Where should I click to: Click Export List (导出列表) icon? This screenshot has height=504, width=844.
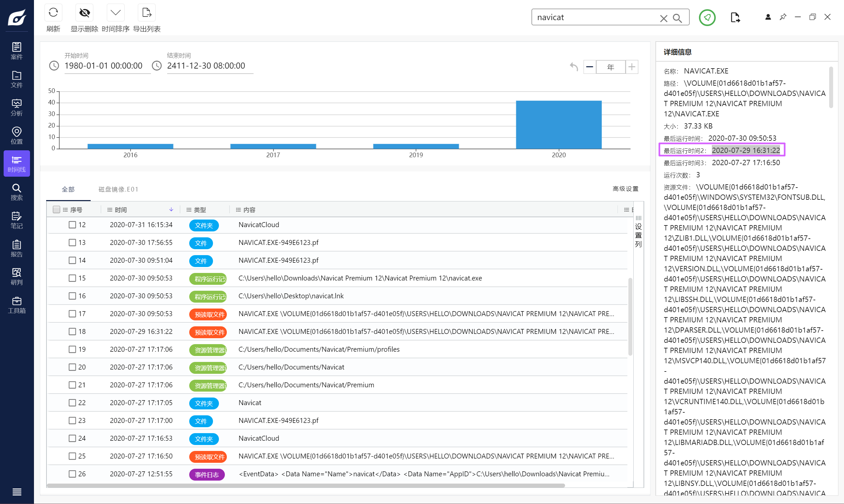[x=147, y=13]
